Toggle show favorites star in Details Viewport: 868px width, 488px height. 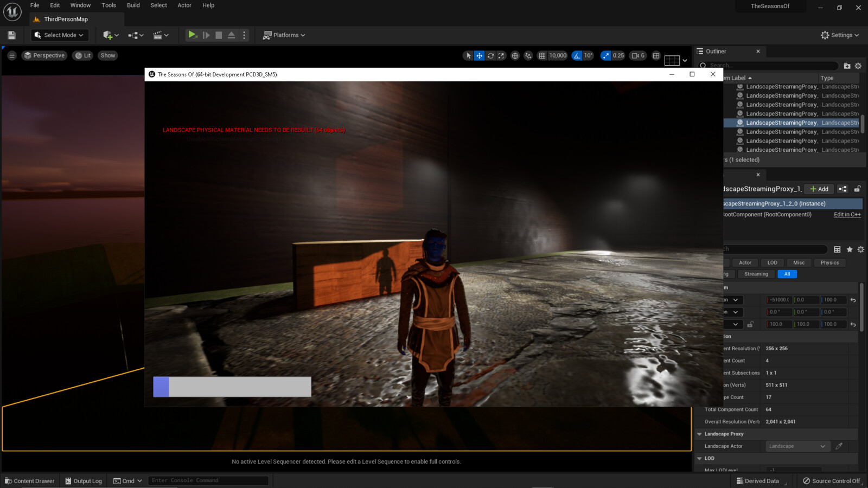tap(850, 249)
